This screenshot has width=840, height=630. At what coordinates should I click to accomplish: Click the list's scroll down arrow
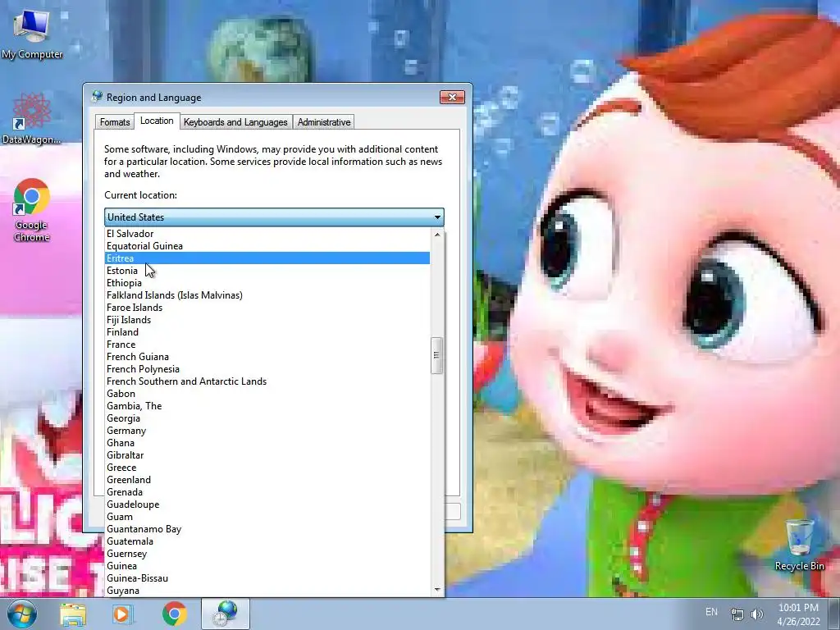pos(437,590)
